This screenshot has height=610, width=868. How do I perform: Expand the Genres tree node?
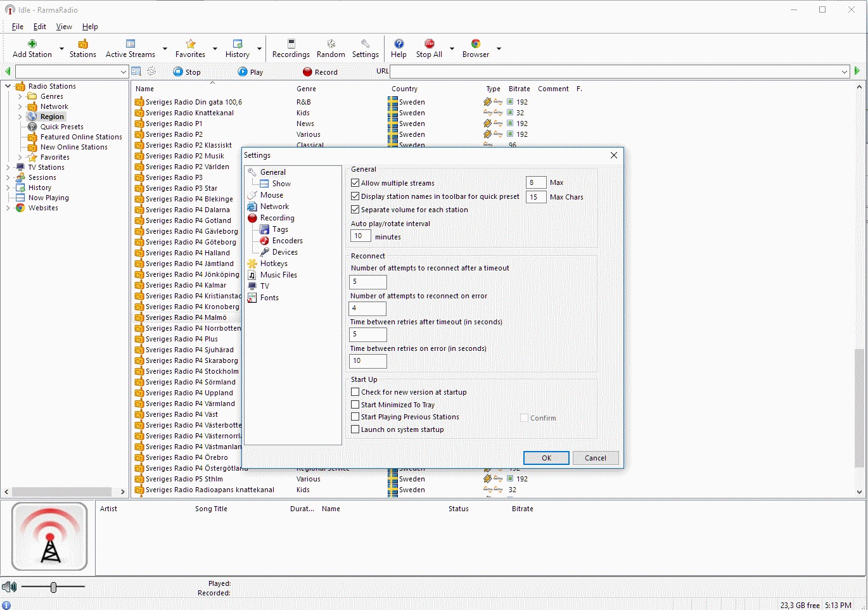pyautogui.click(x=20, y=96)
